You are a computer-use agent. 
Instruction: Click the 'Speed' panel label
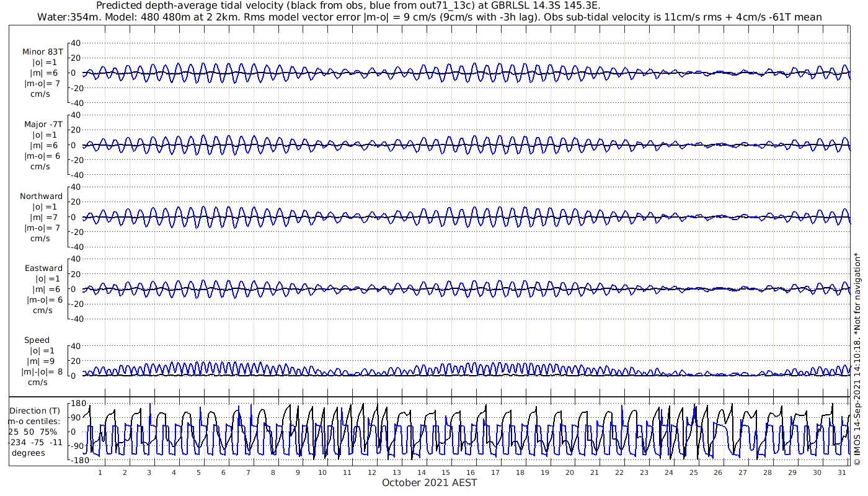[x=37, y=340]
